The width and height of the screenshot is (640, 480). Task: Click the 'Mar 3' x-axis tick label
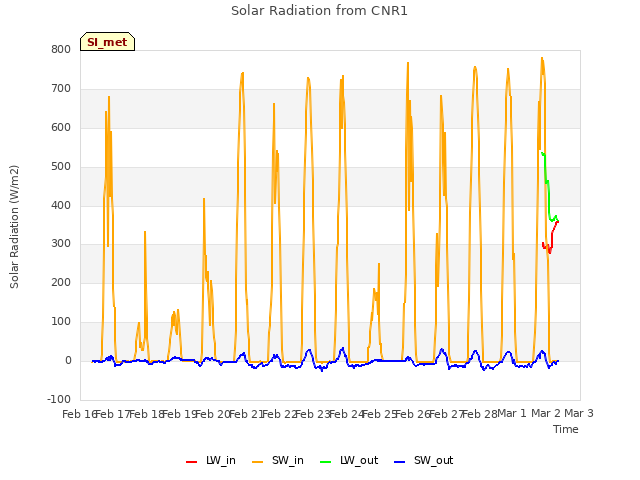579,413
